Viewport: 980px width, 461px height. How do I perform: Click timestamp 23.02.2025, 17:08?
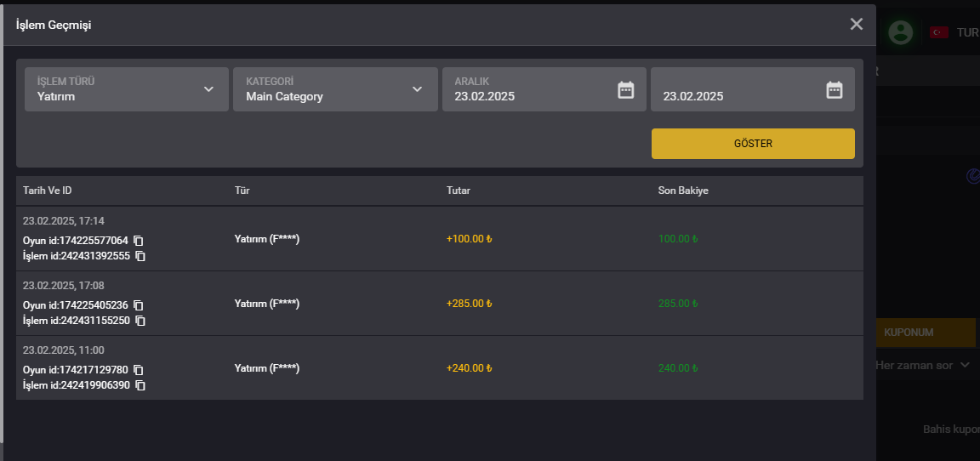click(64, 286)
